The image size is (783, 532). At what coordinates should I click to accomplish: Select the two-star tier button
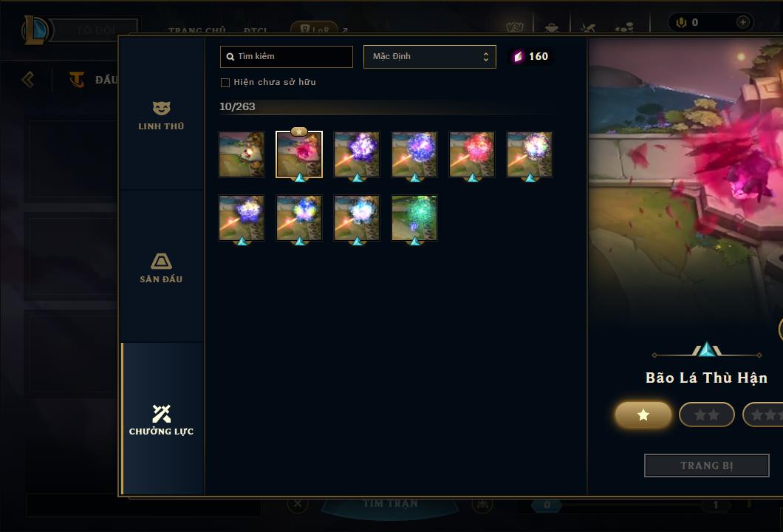707,415
